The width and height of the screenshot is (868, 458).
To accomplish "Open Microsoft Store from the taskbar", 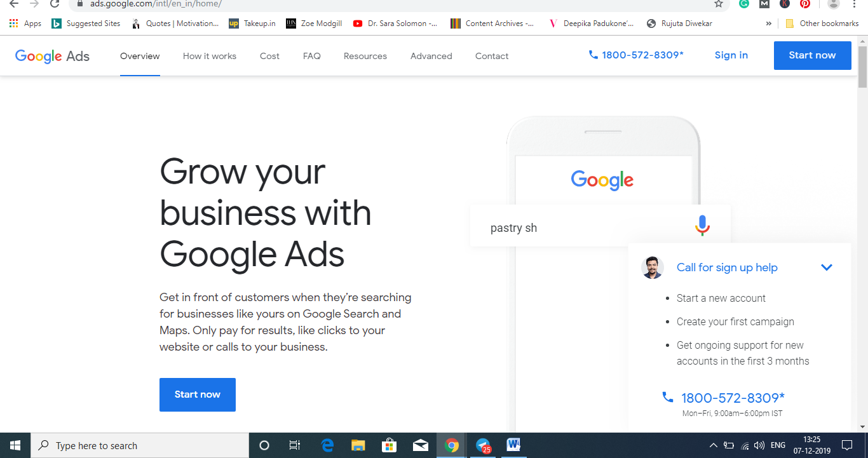I will (x=390, y=445).
